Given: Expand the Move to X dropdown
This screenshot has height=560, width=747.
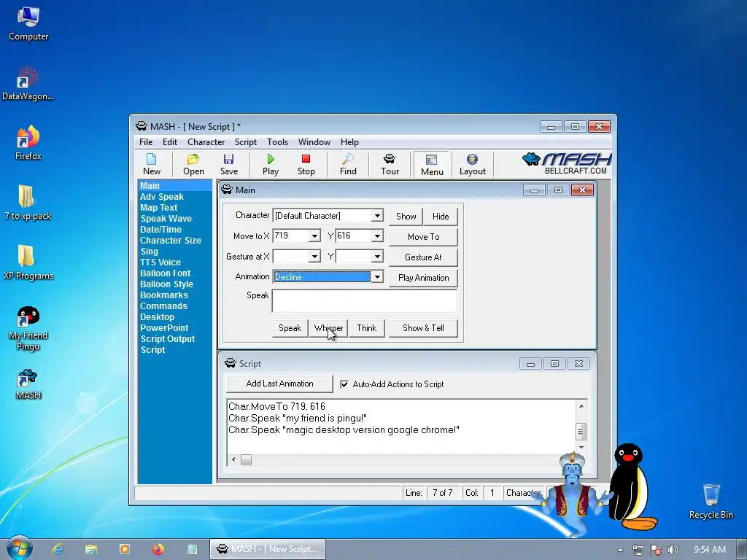Looking at the screenshot, I should coord(314,236).
